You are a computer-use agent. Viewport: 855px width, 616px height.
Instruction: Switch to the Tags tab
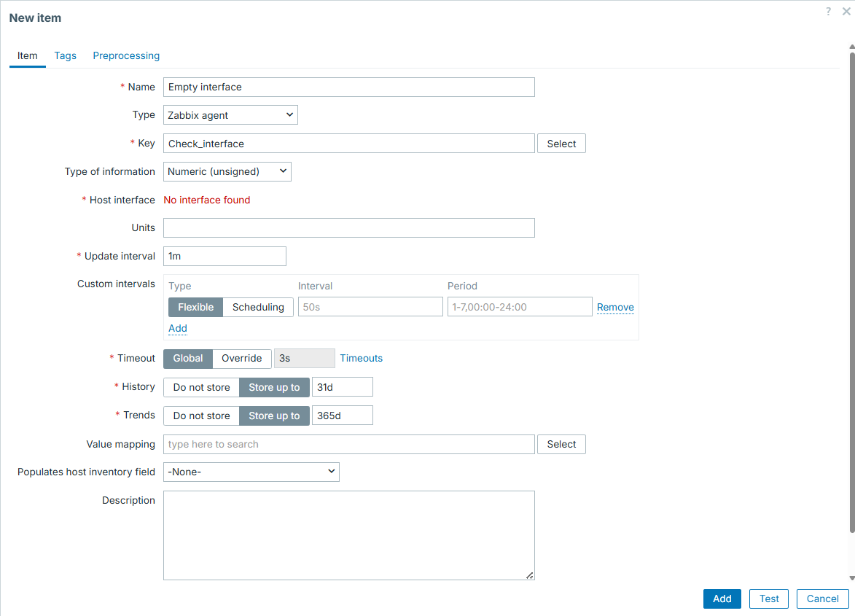65,55
